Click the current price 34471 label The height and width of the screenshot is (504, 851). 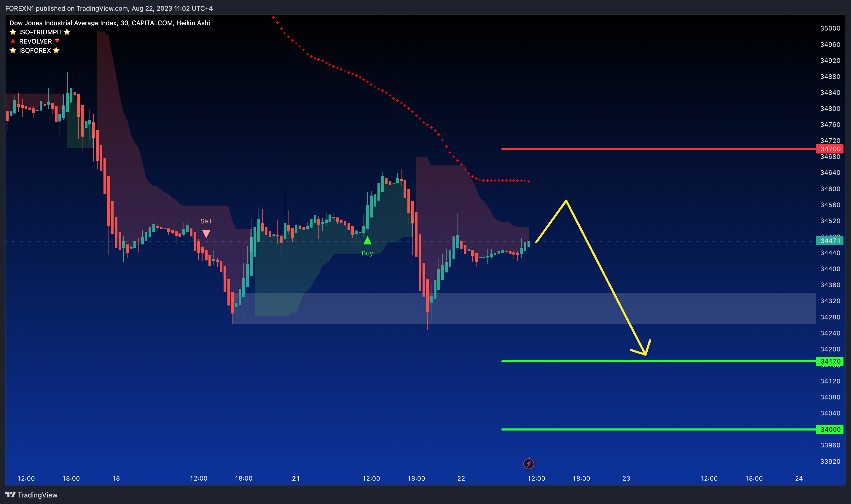(x=830, y=241)
